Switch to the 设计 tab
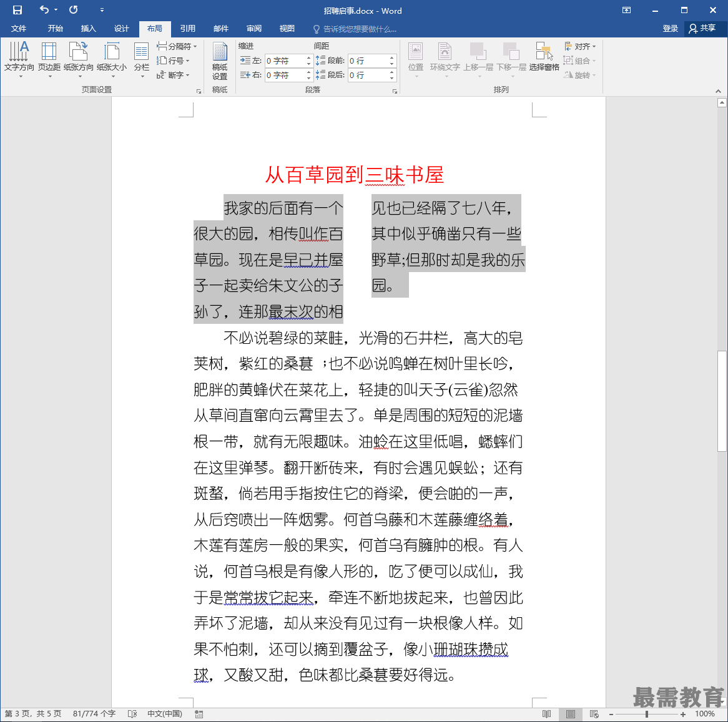 coord(122,29)
